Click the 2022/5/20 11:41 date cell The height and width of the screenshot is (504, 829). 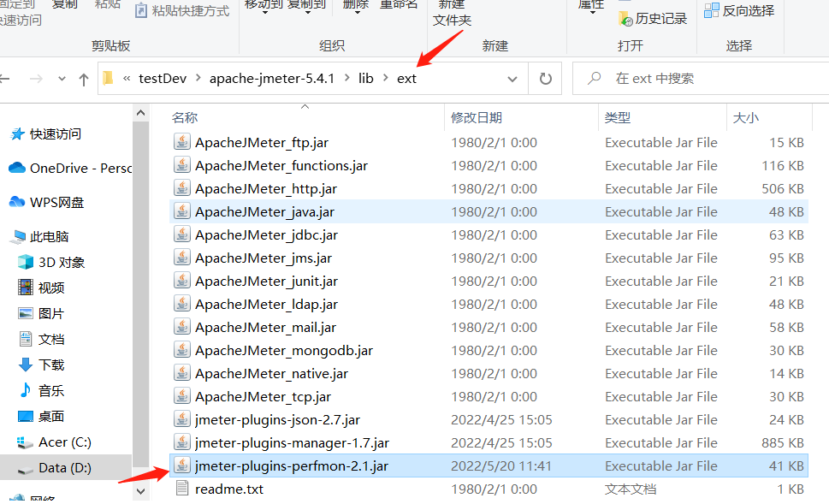(500, 465)
